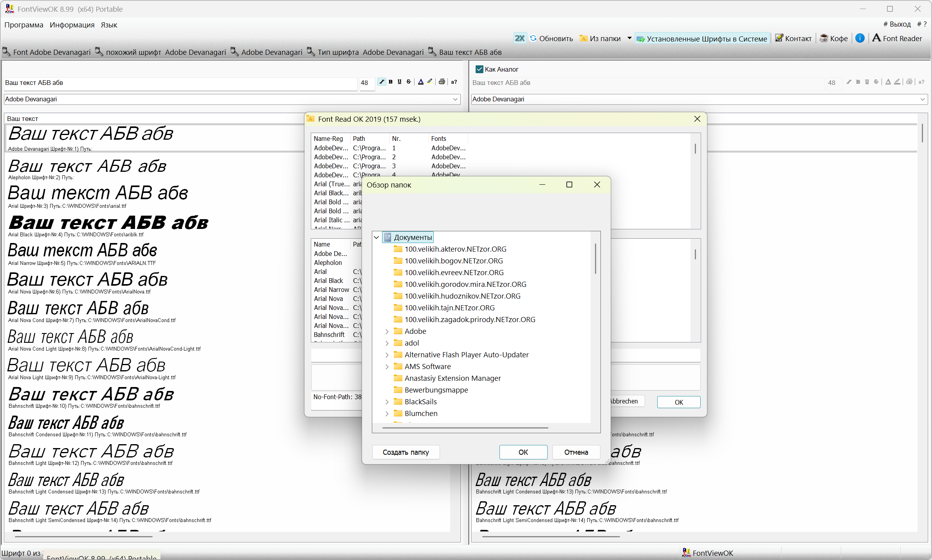Click the Кофе coffee cup icon
Screen dimensions: 932x560
[824, 38]
